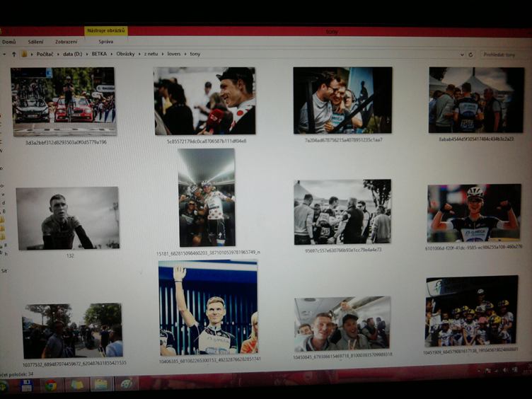This screenshot has width=532, height=399.
Task: Expand the chevron after BETKA in breadcrumb
Action: 112,54
